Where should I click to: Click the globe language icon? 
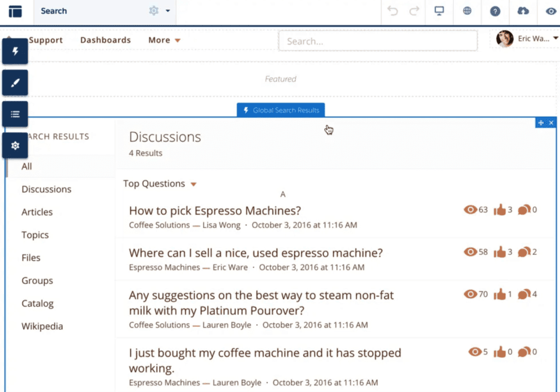tap(467, 11)
